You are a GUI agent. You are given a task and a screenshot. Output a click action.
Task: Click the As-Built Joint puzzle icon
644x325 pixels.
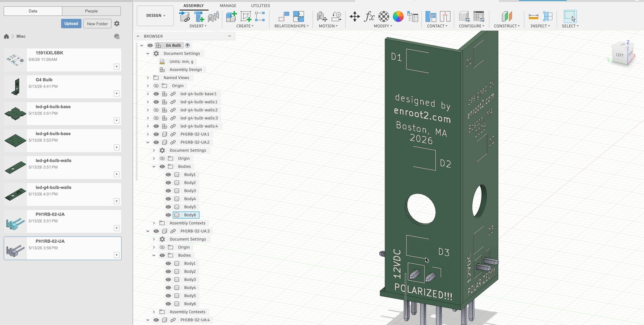point(298,17)
